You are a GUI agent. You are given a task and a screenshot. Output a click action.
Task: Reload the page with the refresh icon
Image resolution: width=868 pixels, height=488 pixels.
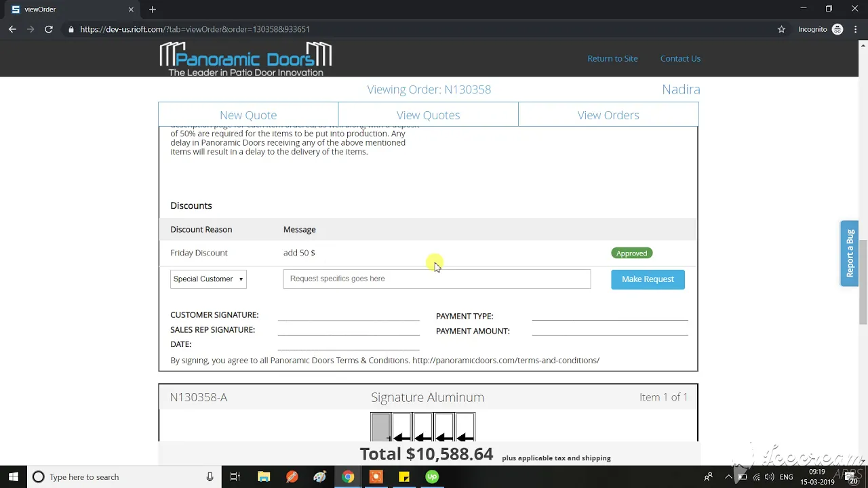pyautogui.click(x=49, y=29)
